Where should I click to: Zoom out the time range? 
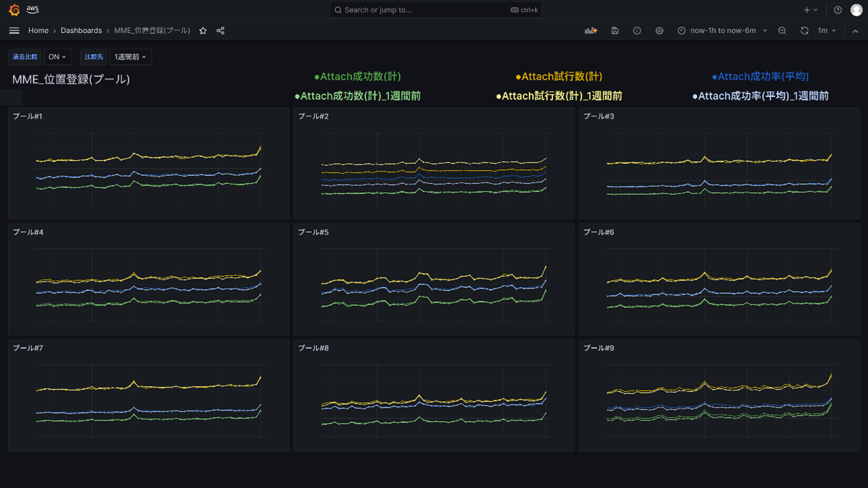click(x=782, y=31)
